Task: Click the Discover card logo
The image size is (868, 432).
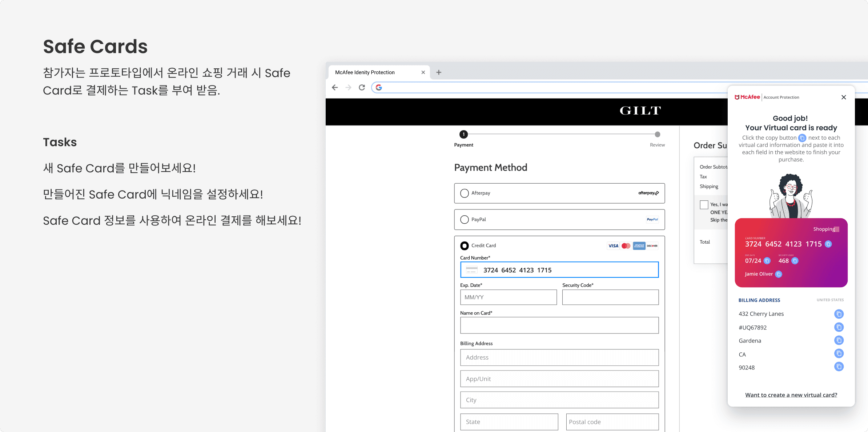Action: (652, 246)
